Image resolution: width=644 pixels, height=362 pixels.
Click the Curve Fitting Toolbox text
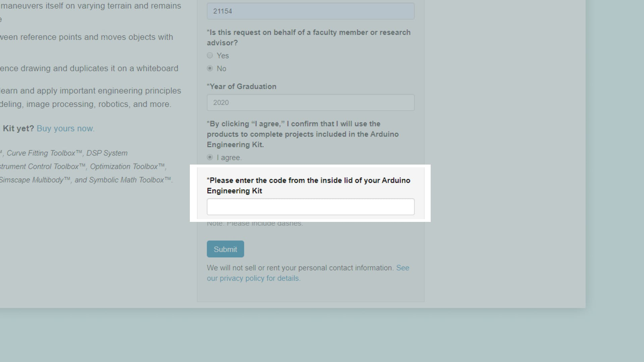(44, 153)
